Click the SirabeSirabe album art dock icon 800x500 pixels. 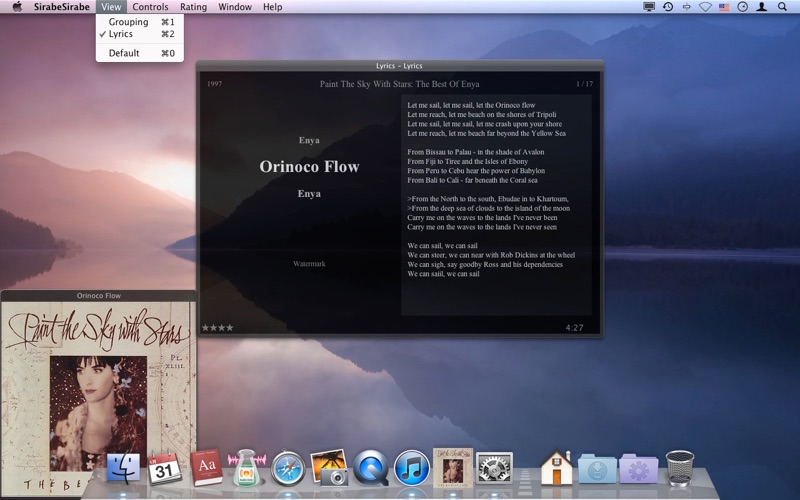pyautogui.click(x=453, y=467)
